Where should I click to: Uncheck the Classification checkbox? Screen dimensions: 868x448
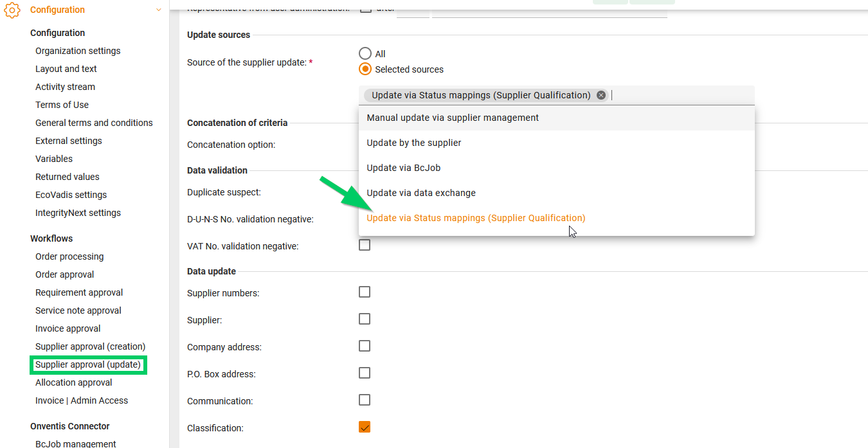click(365, 427)
